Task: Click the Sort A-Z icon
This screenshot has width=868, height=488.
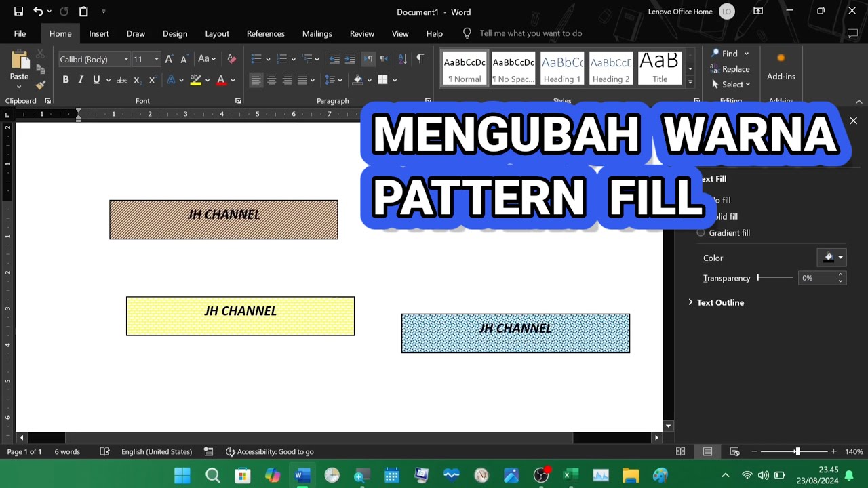Action: pos(402,59)
